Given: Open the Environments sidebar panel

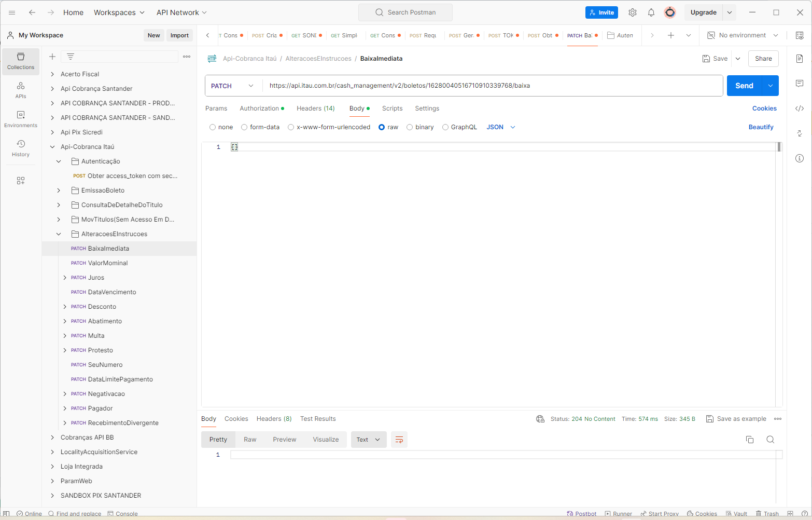Looking at the screenshot, I should (x=21, y=119).
